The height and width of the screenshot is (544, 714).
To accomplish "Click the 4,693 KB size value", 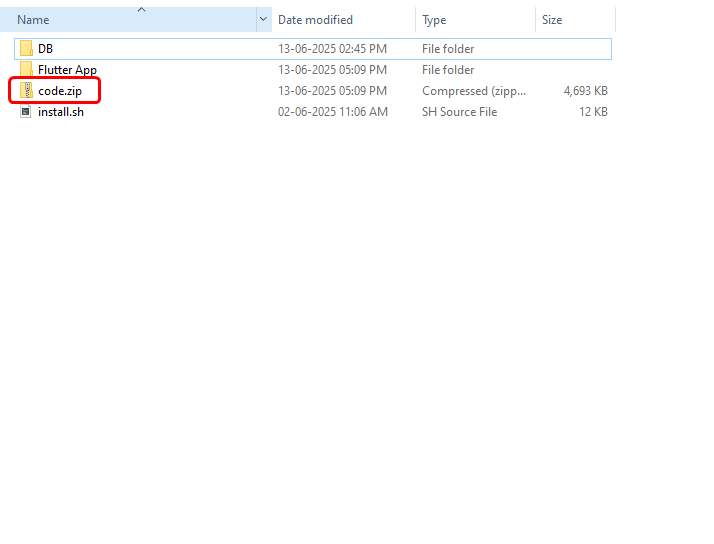I will coord(586,91).
